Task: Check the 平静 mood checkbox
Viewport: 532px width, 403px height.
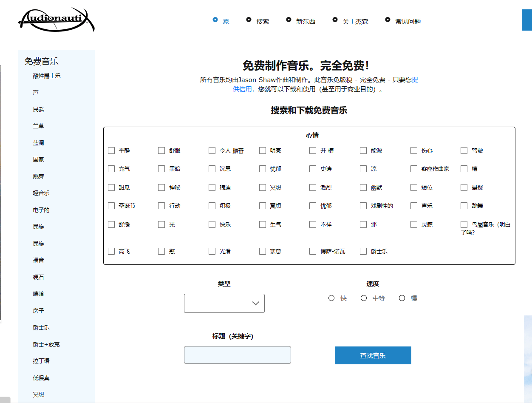Action: (x=111, y=150)
